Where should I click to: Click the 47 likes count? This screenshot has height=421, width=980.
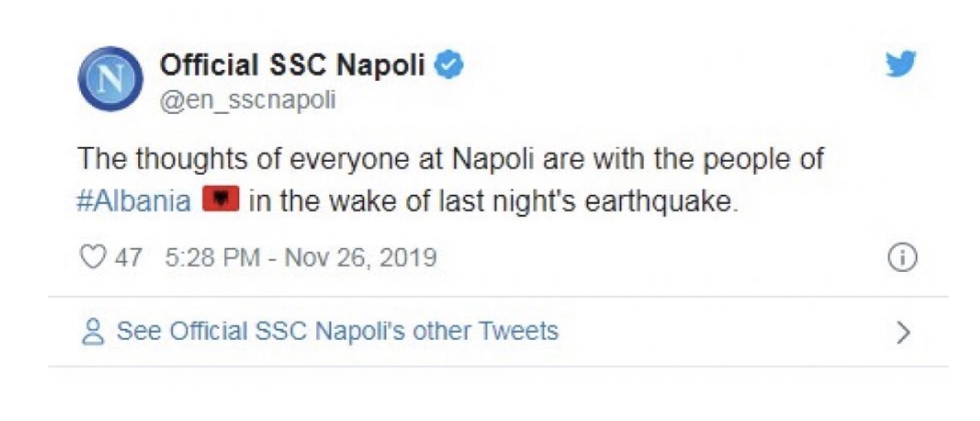[128, 258]
